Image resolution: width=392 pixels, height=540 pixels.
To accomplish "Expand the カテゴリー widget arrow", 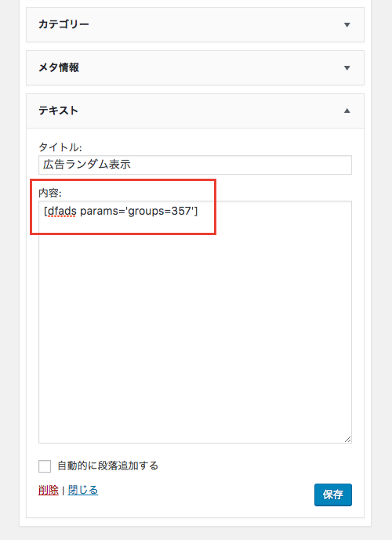I will click(347, 25).
